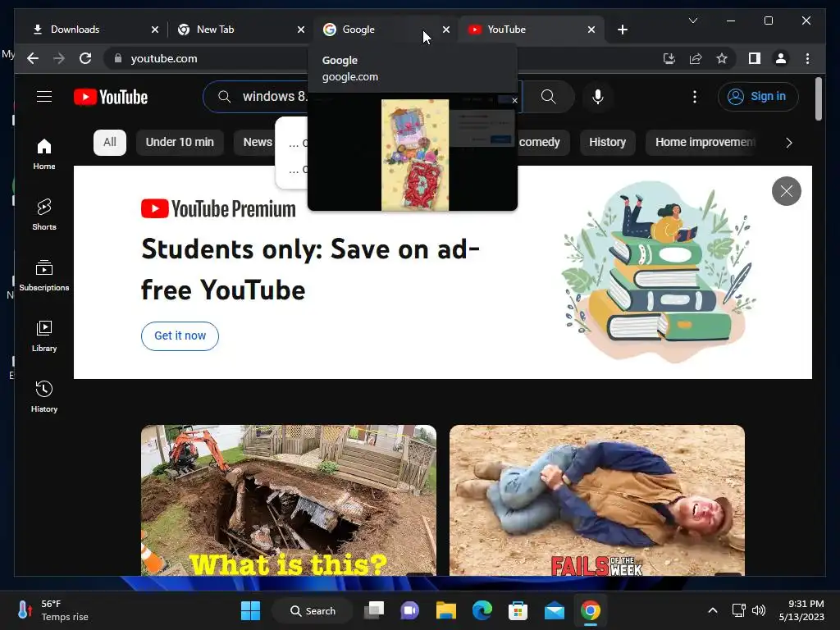The image size is (840, 630).
Task: Start voice search with the microphone icon
Action: (x=598, y=97)
